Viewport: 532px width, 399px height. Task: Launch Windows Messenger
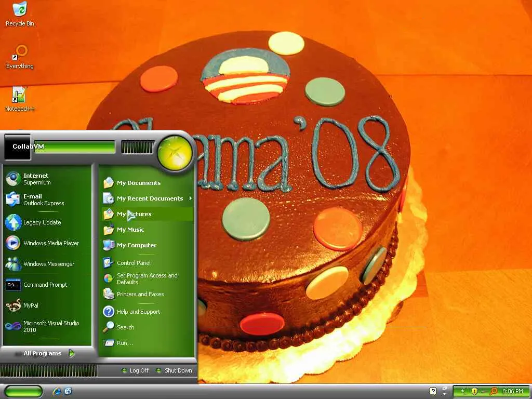coord(47,263)
